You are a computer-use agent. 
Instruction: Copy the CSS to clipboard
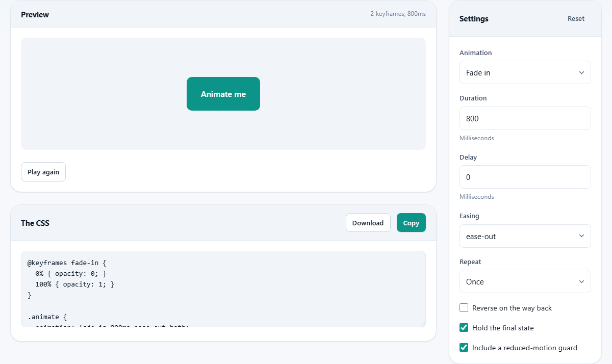tap(411, 223)
